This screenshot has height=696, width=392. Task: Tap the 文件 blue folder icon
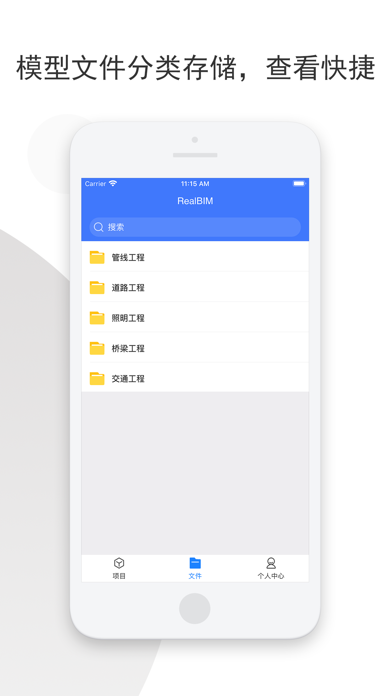point(195,563)
